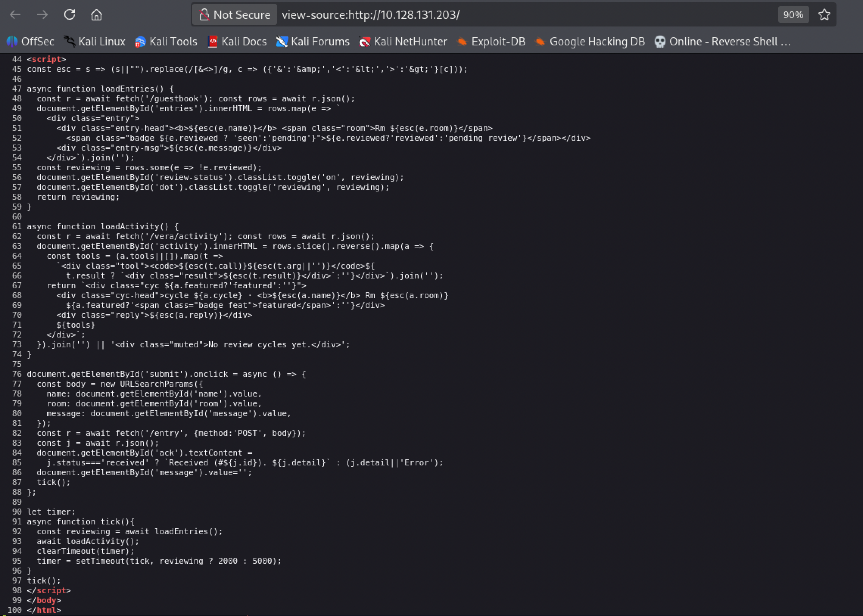Reset the 90% zoom indicator
Screen dimensions: 863x616
coord(793,15)
